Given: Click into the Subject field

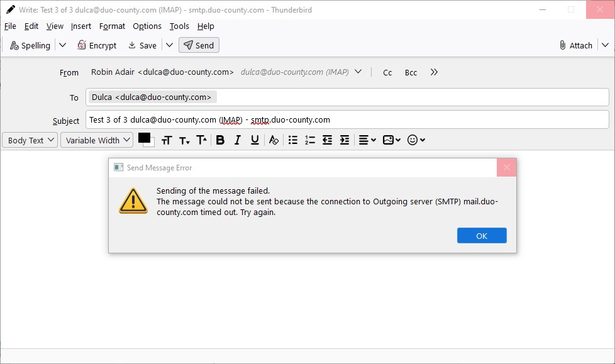Looking at the screenshot, I should pyautogui.click(x=347, y=119).
